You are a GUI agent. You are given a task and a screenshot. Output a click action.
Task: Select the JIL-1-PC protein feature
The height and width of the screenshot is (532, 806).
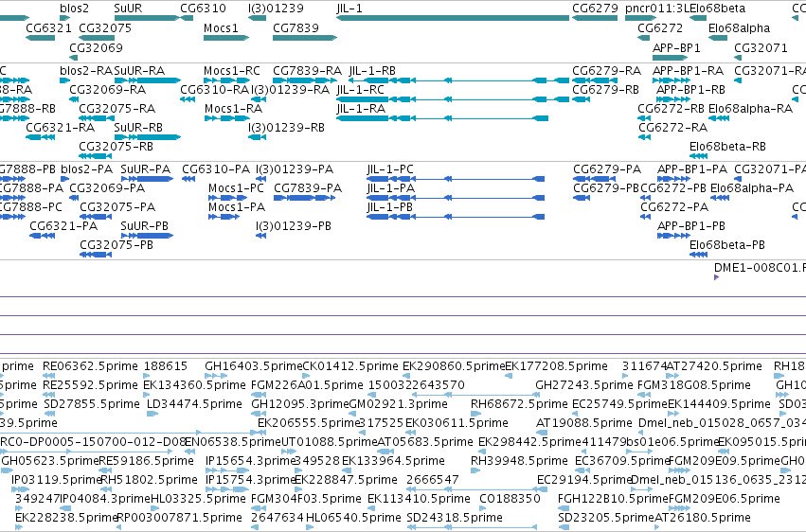(x=456, y=179)
